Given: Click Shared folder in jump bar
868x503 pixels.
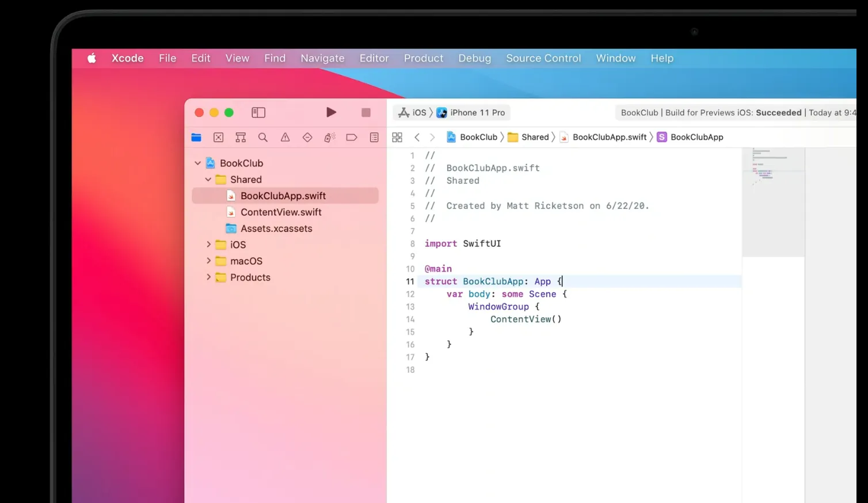Looking at the screenshot, I should [x=528, y=138].
